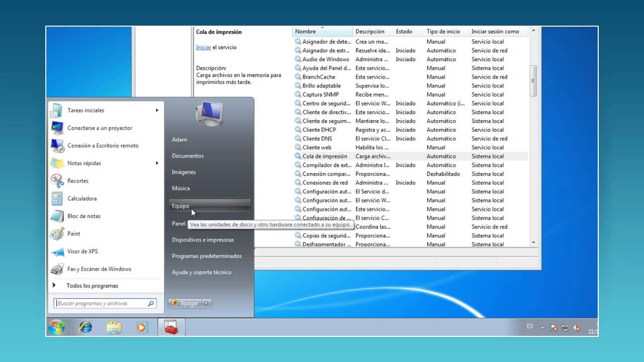Click the volume muted tray icon
The image size is (644, 362).
click(x=577, y=328)
